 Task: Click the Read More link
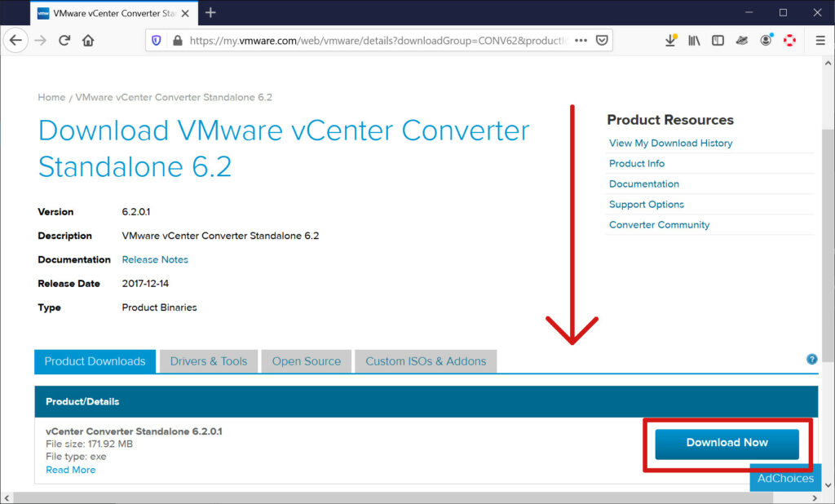click(71, 470)
